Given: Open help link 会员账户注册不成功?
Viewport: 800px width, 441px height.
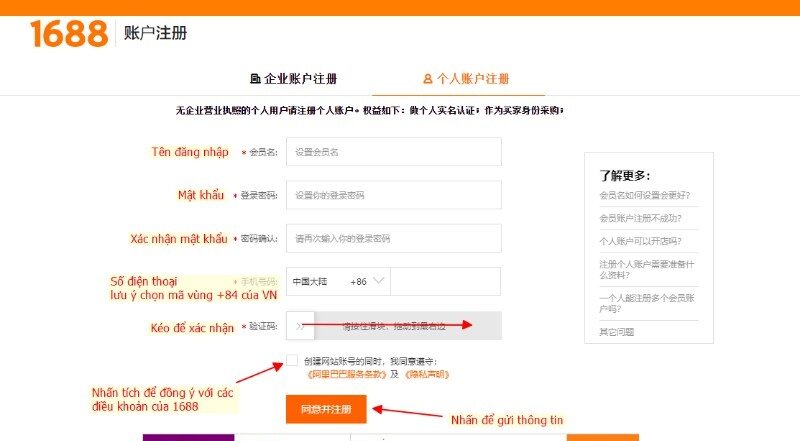Looking at the screenshot, I should (x=644, y=218).
